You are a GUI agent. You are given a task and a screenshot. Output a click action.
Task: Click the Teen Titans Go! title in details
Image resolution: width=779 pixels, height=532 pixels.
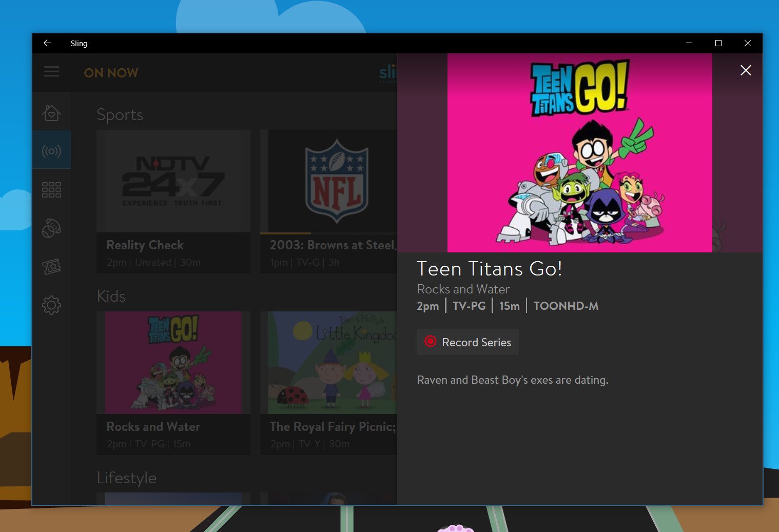click(490, 269)
